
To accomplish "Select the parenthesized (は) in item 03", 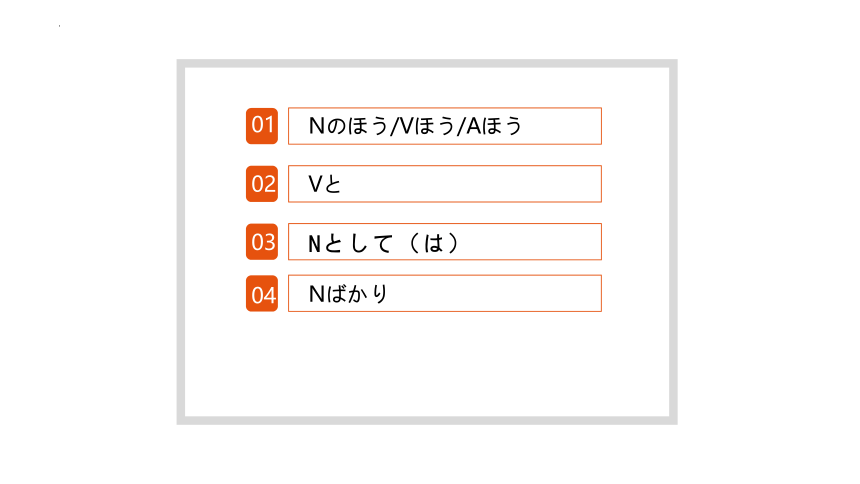I will pos(434,243).
